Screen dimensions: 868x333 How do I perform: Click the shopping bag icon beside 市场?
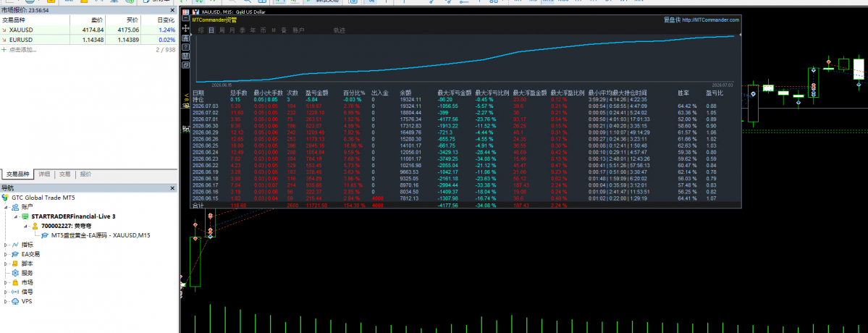point(15,282)
